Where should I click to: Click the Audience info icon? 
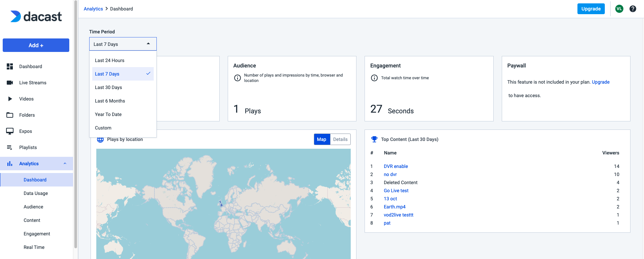pyautogui.click(x=238, y=78)
